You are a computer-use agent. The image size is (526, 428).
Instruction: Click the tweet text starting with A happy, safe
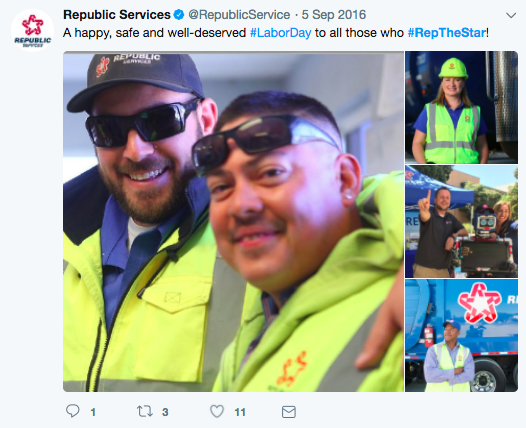point(276,33)
